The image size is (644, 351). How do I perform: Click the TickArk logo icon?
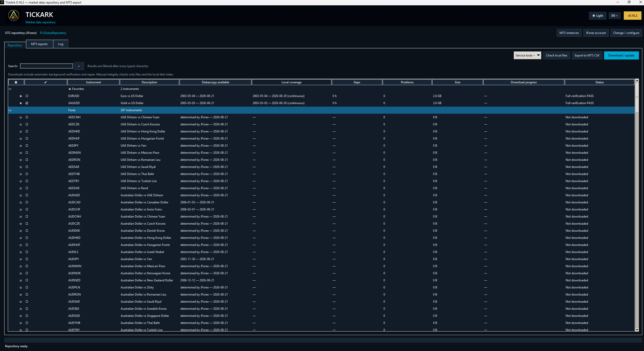coord(14,16)
